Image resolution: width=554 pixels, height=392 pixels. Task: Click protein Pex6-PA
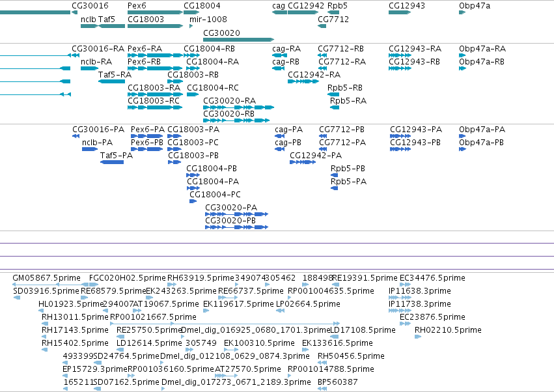pyautogui.click(x=147, y=136)
